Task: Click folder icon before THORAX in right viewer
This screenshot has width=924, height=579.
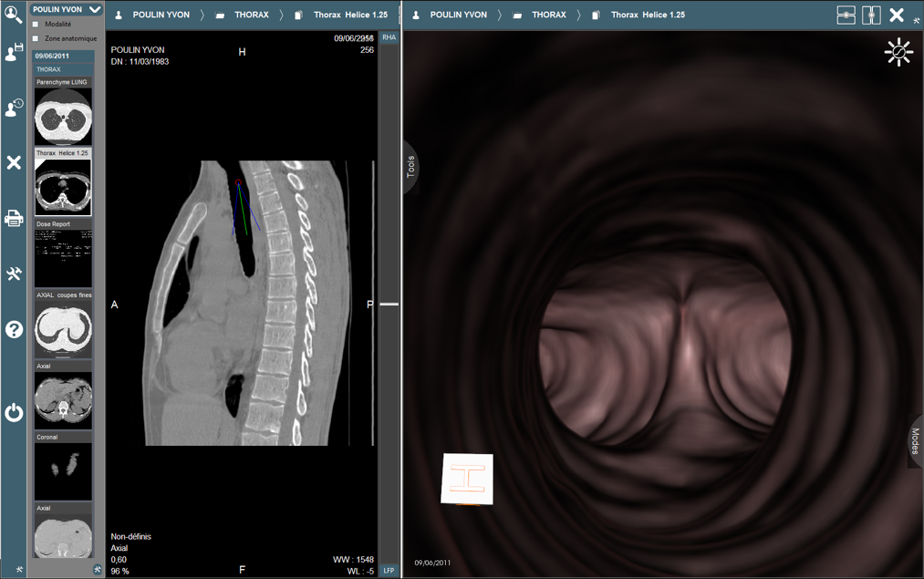Action: [x=517, y=15]
